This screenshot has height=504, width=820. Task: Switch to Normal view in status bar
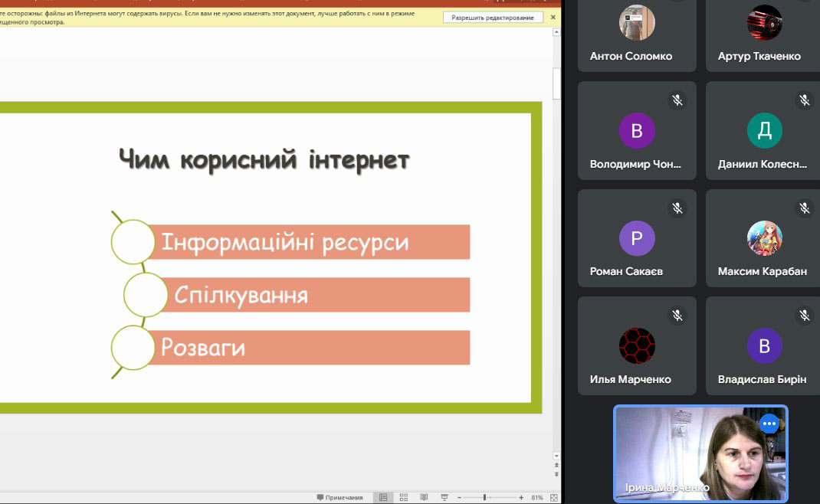click(383, 497)
